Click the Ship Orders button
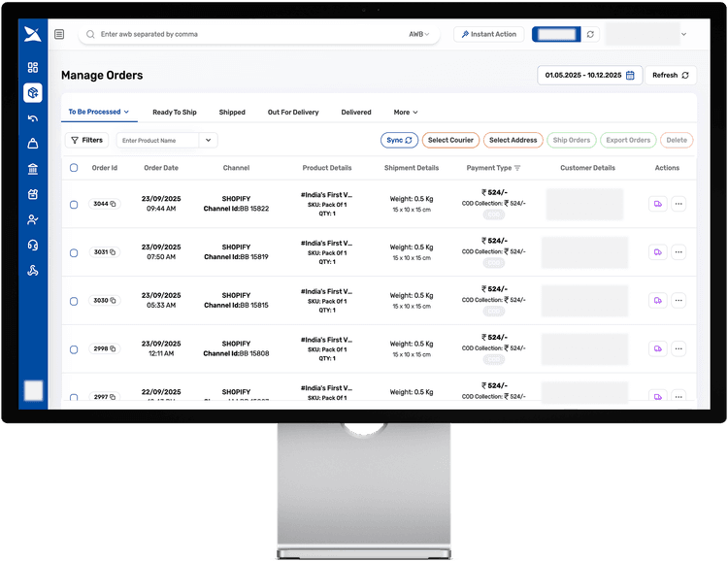 pos(572,140)
